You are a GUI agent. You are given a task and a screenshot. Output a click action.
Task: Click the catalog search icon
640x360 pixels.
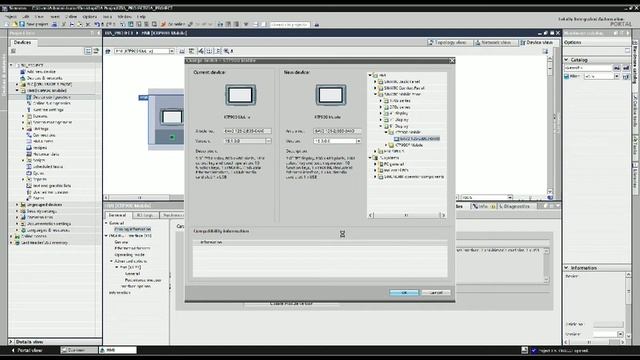(617, 67)
